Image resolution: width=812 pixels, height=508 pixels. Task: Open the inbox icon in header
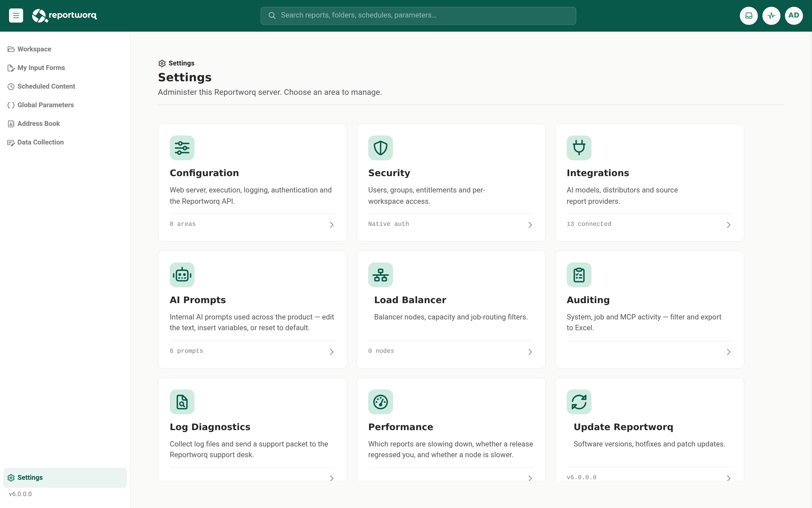click(x=749, y=16)
